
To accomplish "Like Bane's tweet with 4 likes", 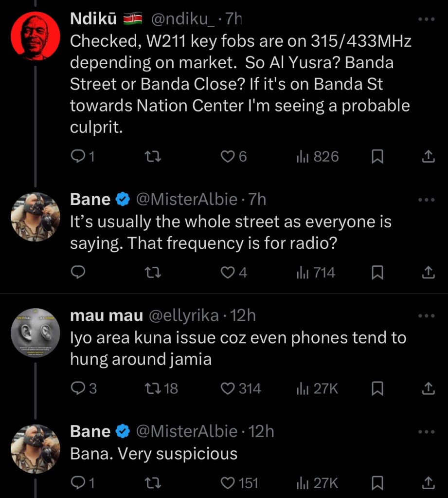I will click(228, 273).
